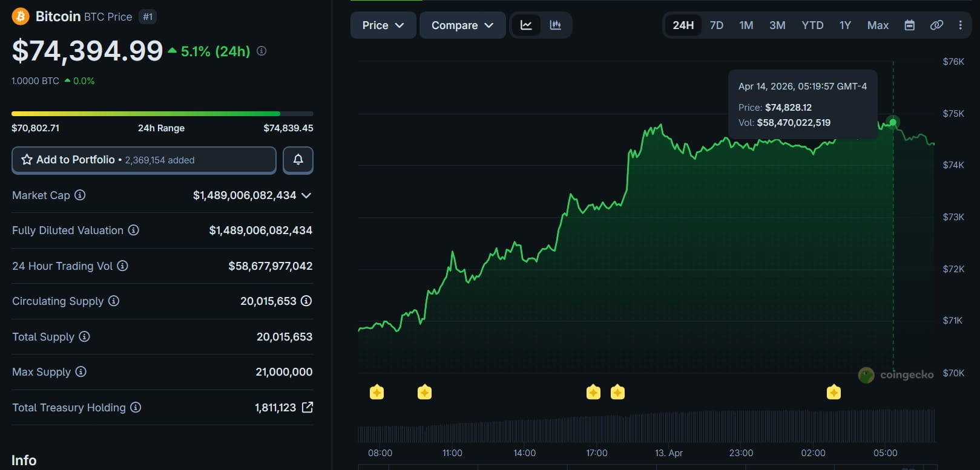Open the Compare dropdown
Image resolution: width=980 pixels, height=470 pixels.
click(462, 25)
